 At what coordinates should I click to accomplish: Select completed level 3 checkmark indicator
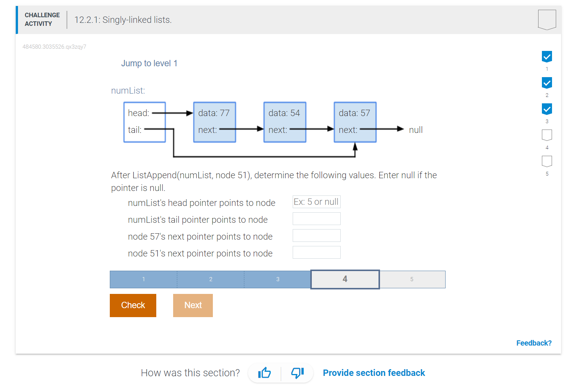coord(547,109)
